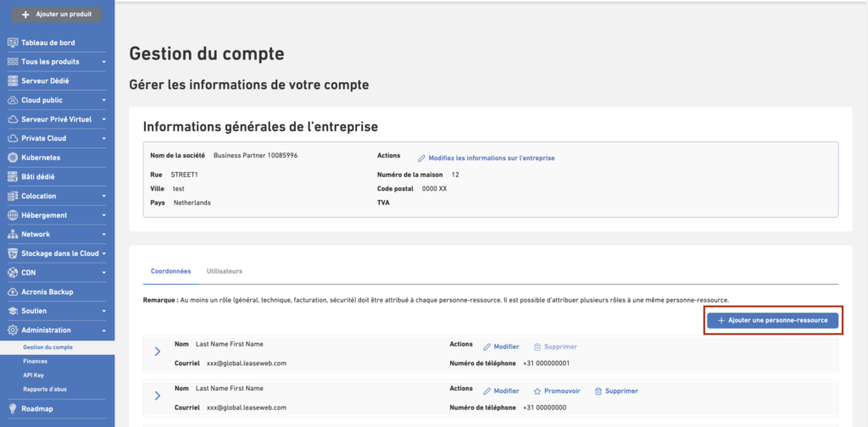Viewport: 868px width, 427px height.
Task: Click the greyed trash icon in first contact row
Action: tap(537, 347)
